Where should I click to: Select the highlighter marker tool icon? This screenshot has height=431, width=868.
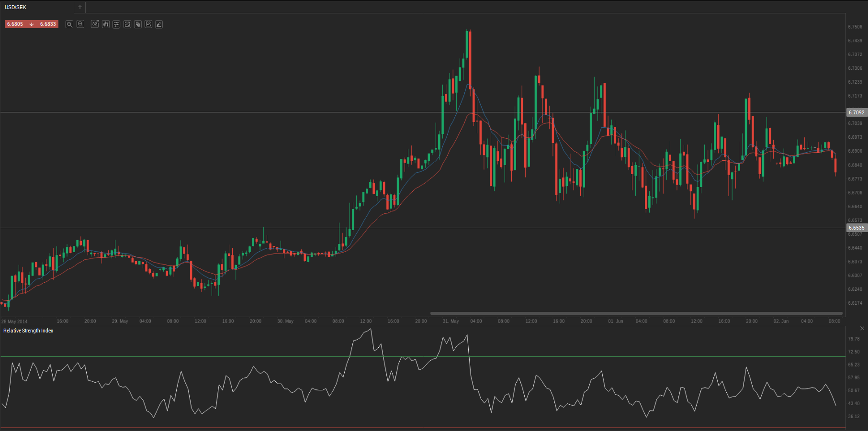pos(159,24)
